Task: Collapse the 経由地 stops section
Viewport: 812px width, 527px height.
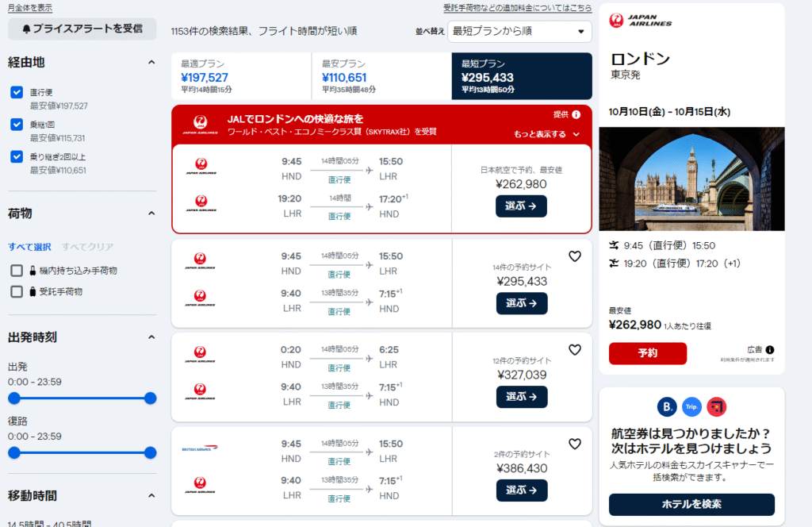Action: point(151,62)
